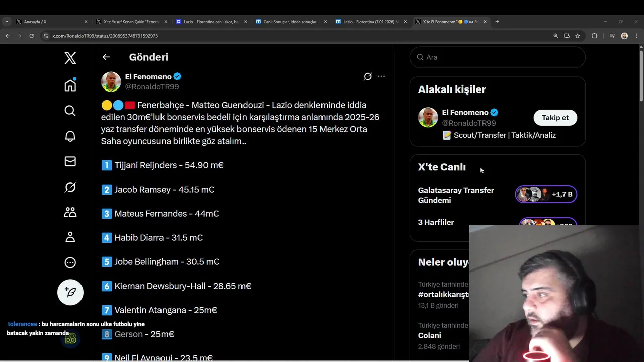Screen dimensions: 644x362
Task: Open #ortalıkkarıştı trending topic
Action: (443, 295)
